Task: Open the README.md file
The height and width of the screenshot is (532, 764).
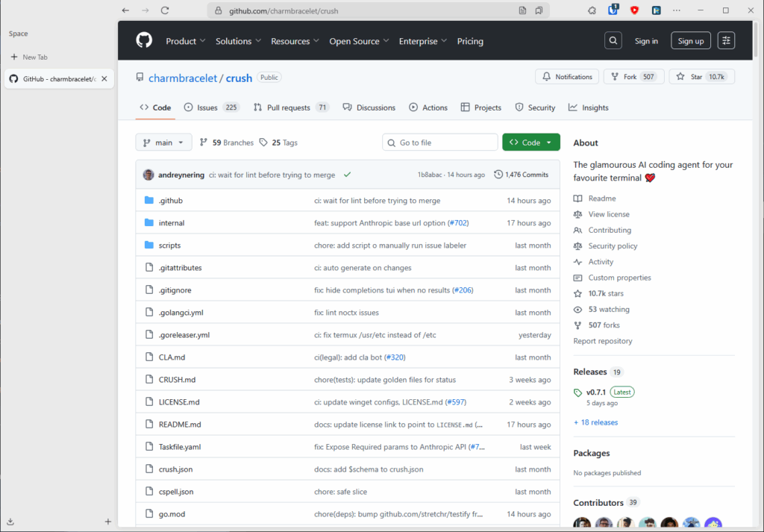Action: (180, 425)
